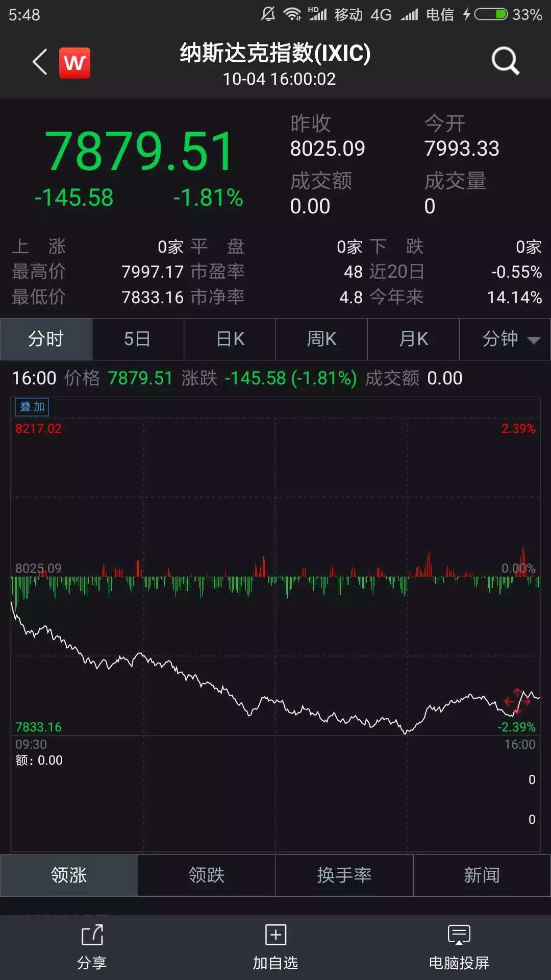Tap the 额: 0.00 volume label
The height and width of the screenshot is (980, 551).
pyautogui.click(x=39, y=761)
